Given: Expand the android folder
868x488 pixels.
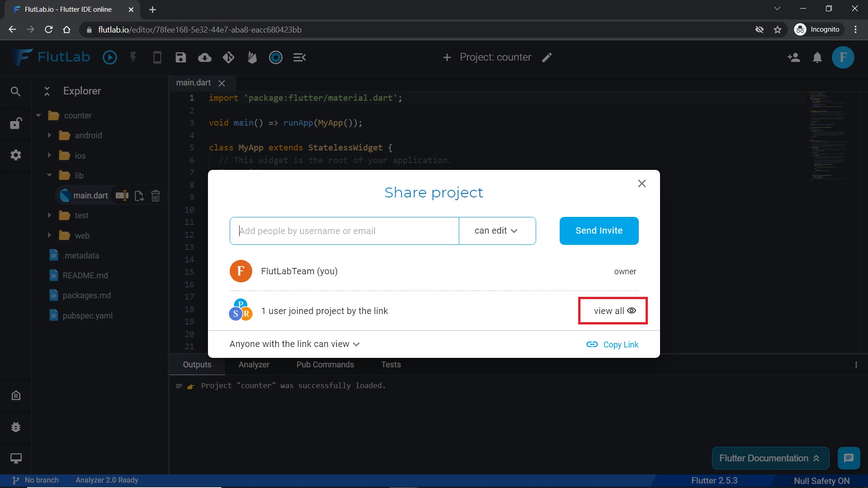Looking at the screenshot, I should click(49, 136).
